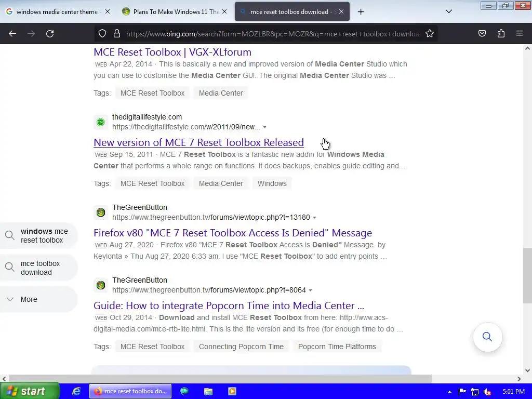This screenshot has width=532, height=399.
Task: Click the scroll up arrow
Action: (527, 48)
